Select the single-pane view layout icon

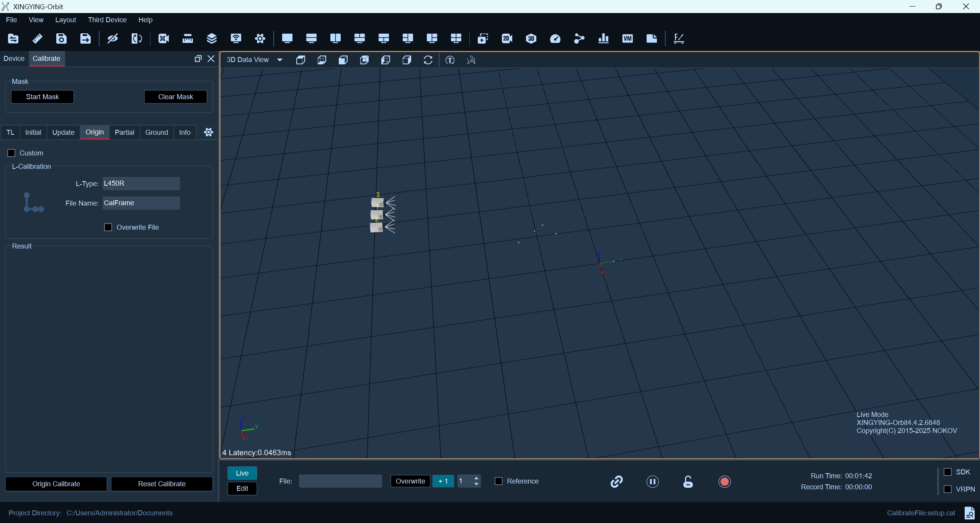pos(287,38)
